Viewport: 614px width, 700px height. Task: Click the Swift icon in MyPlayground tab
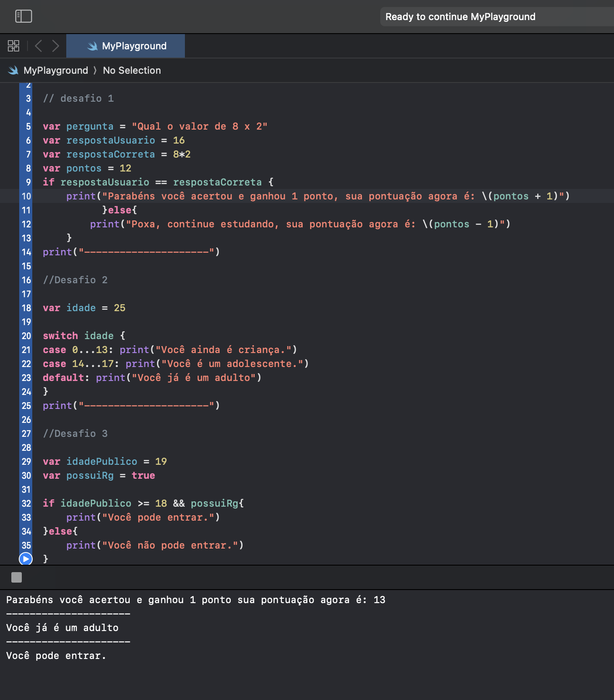[92, 46]
